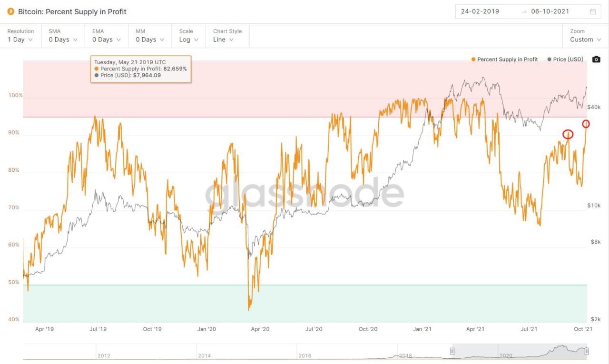The image size is (609, 364).
Task: Click the camera screenshot icon
Action: click(x=596, y=59)
